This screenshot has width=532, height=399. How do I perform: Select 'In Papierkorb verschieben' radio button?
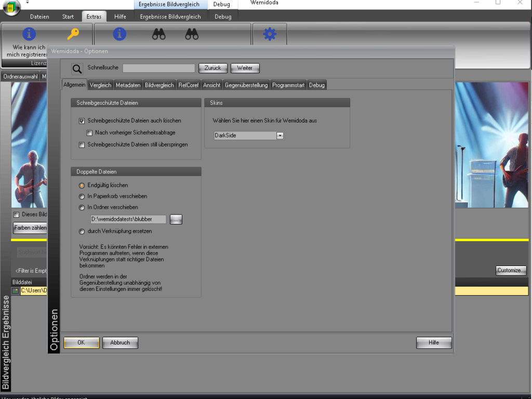coord(82,196)
